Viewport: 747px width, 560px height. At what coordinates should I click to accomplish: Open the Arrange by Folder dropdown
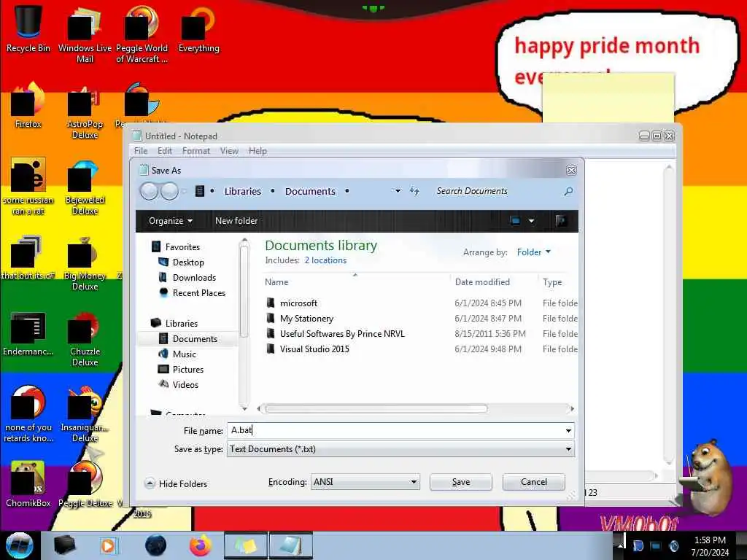point(533,252)
